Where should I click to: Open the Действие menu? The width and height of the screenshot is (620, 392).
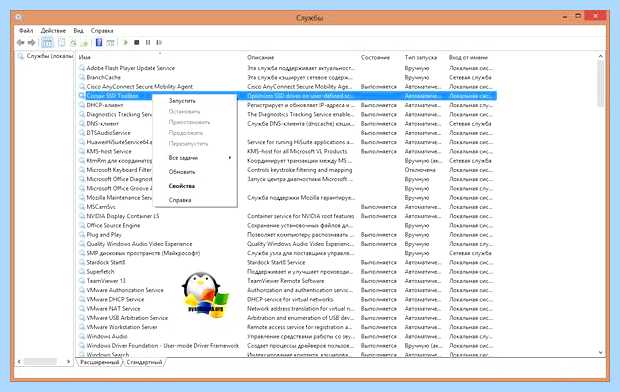click(x=53, y=30)
